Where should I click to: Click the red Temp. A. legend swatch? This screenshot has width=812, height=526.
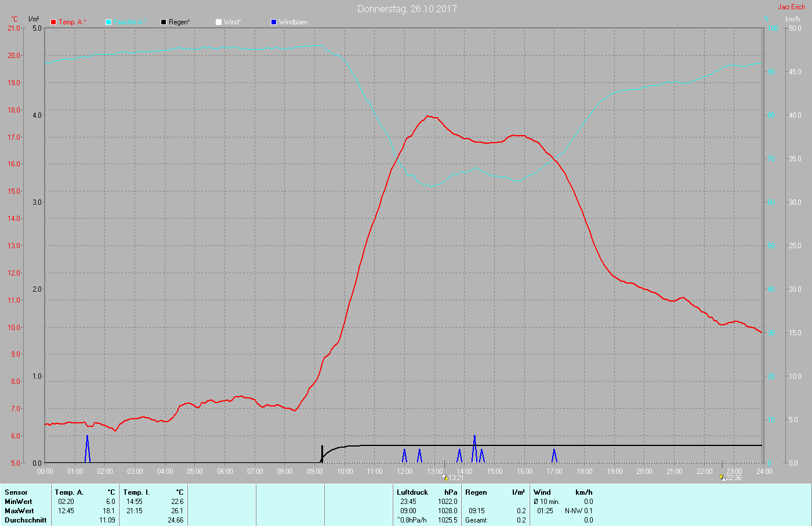point(53,22)
